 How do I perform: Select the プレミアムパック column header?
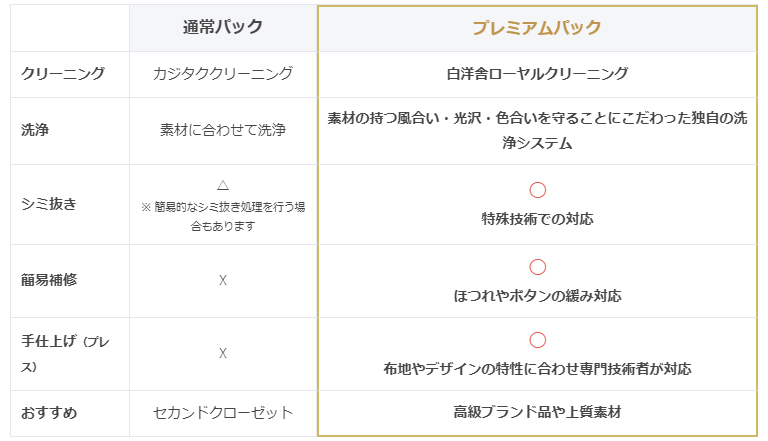pos(537,27)
